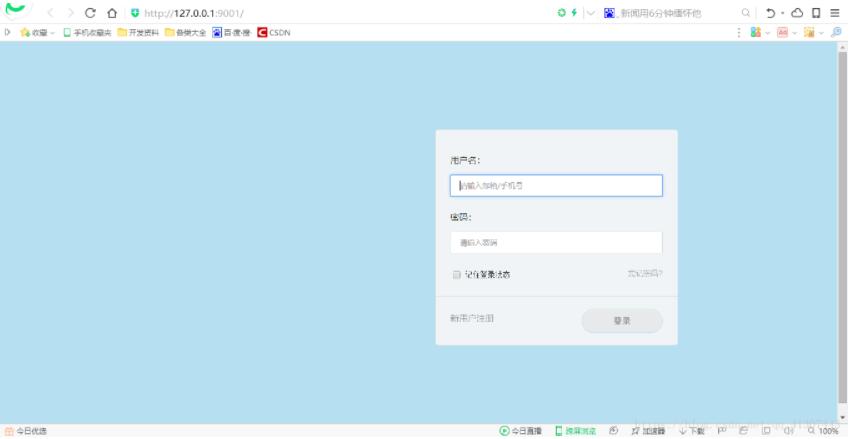Viewport: 850px width, 439px height.
Task: Go to the browser home page icon
Action: tap(111, 13)
